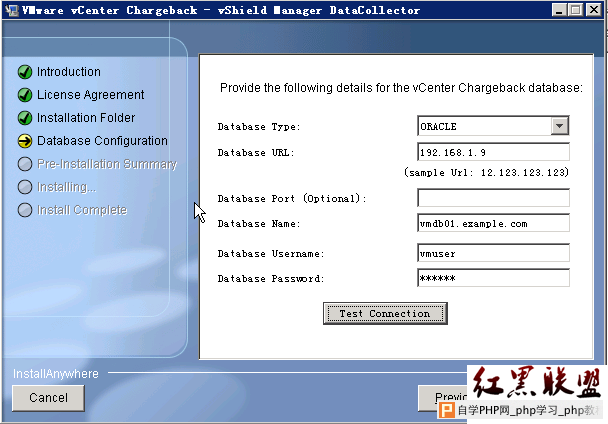Click the Database Username input field
The image size is (608, 424).
pos(493,253)
